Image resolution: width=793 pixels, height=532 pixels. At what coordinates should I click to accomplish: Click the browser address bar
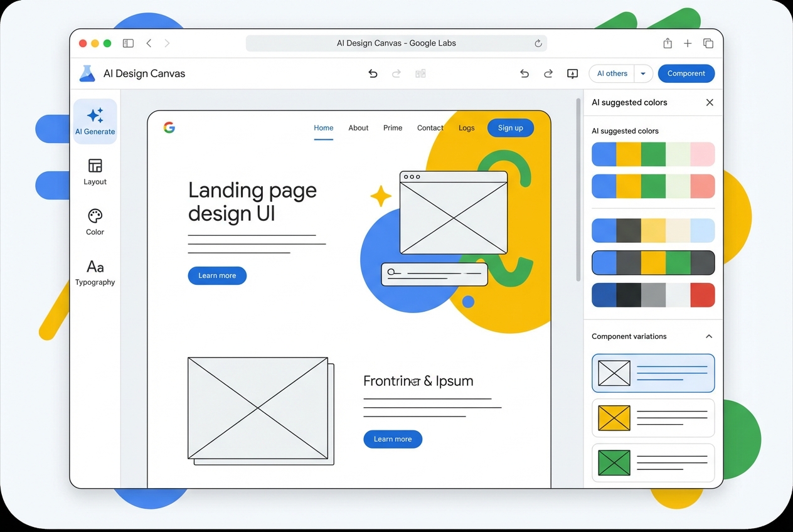click(x=396, y=43)
